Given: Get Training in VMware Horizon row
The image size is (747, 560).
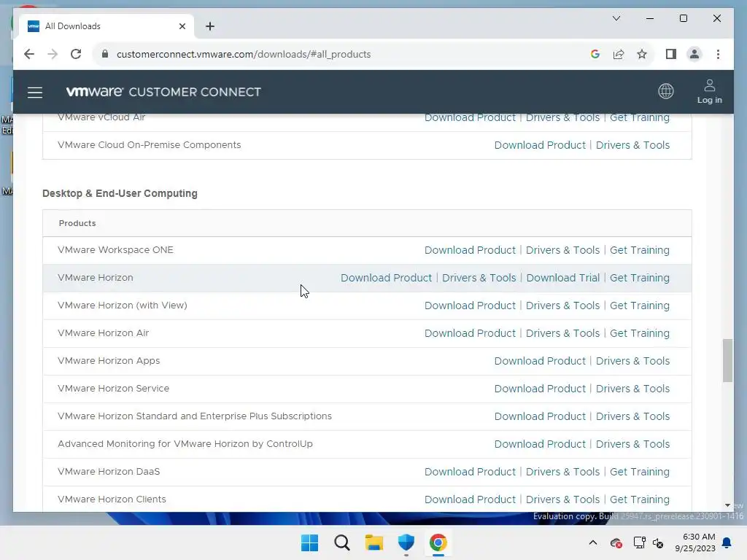Looking at the screenshot, I should (639, 278).
